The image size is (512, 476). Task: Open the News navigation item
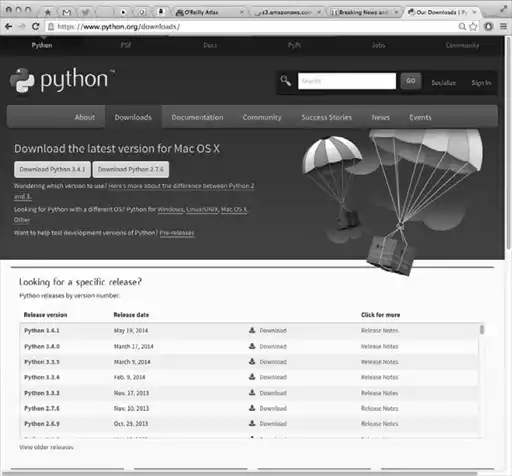pyautogui.click(x=381, y=117)
